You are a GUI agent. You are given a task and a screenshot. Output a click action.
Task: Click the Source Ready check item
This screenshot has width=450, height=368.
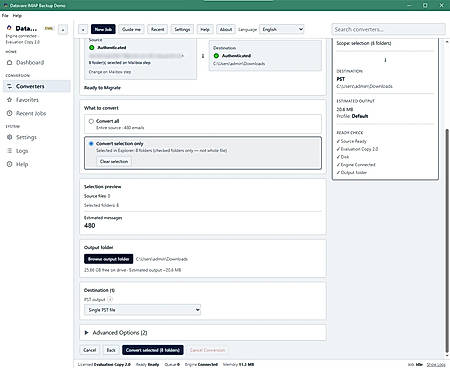(352, 141)
